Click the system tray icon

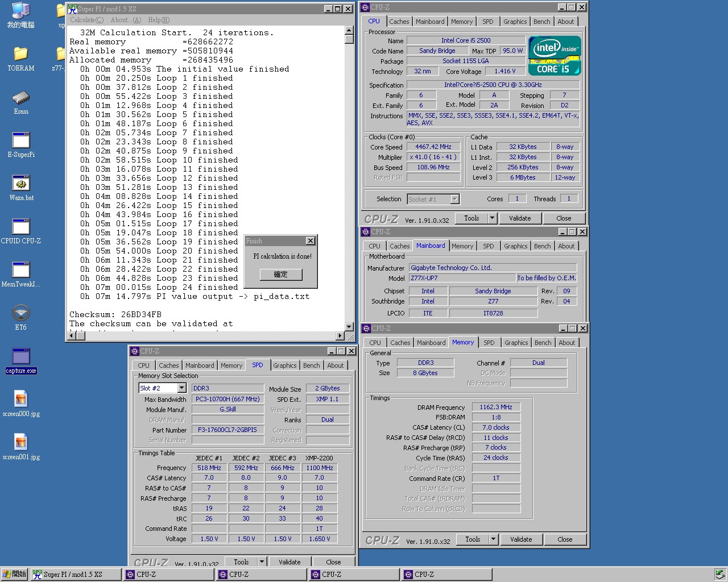719,575
